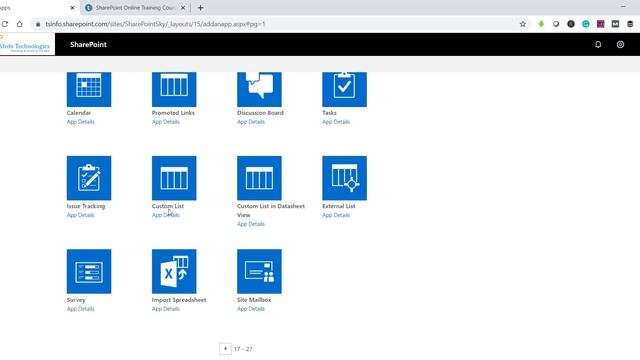
Task: View App Details for External List
Action: tap(336, 215)
